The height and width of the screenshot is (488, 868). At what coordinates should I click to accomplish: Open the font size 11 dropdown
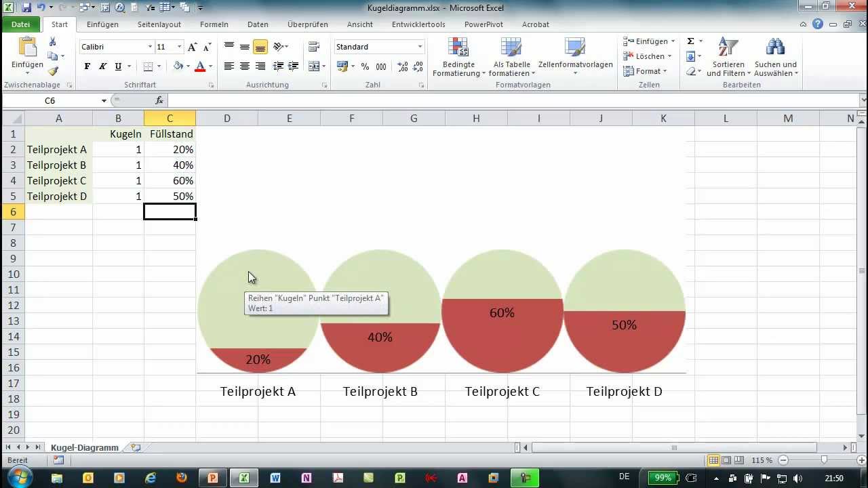(x=179, y=47)
